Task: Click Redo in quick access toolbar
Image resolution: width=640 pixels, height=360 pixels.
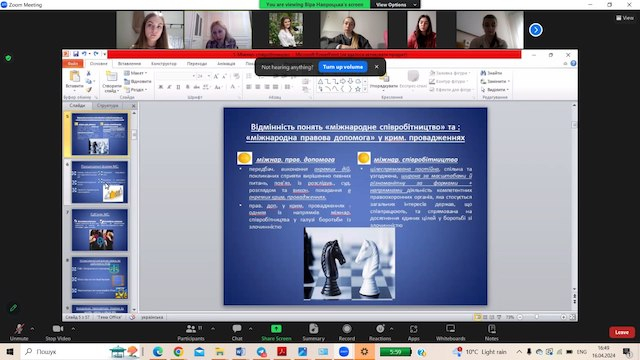Action: 96,54
